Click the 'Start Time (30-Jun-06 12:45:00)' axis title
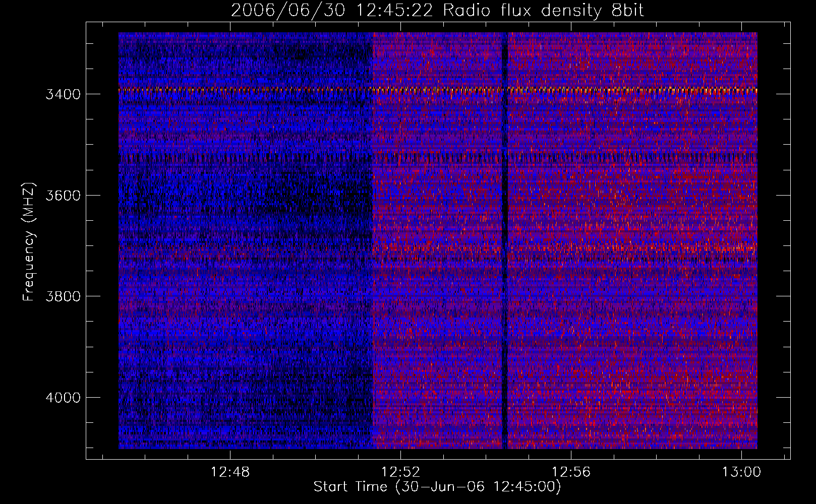 click(x=437, y=487)
